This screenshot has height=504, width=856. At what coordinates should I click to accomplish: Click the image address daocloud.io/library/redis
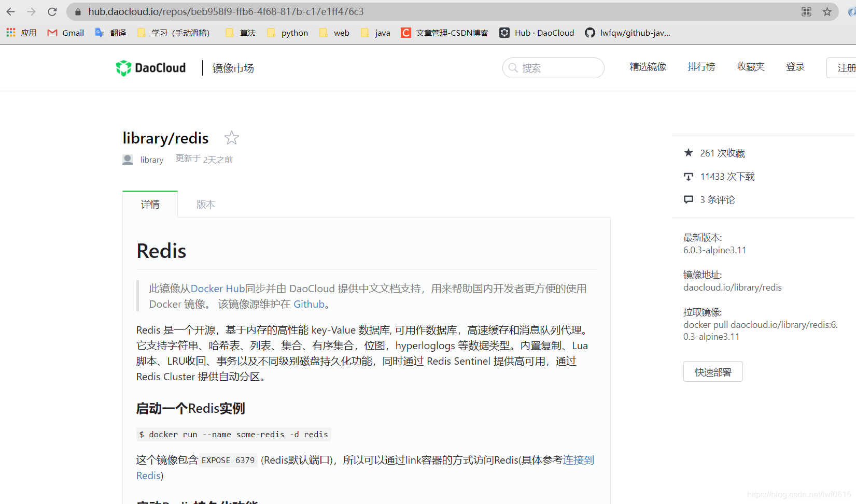click(x=733, y=287)
